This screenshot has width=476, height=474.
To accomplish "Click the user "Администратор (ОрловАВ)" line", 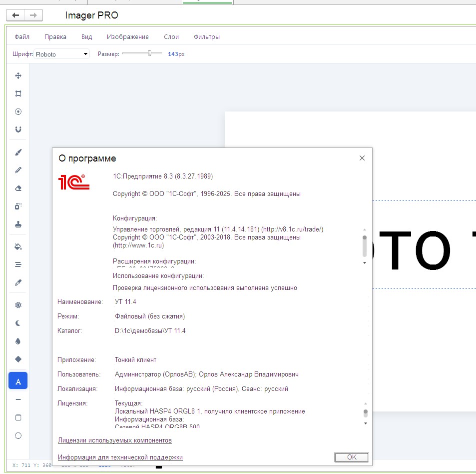I will click(x=206, y=374).
